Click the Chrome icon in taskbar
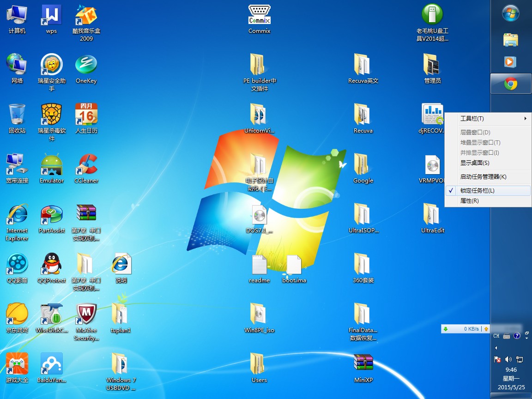Screen dimensions: 532x399 point(511,84)
